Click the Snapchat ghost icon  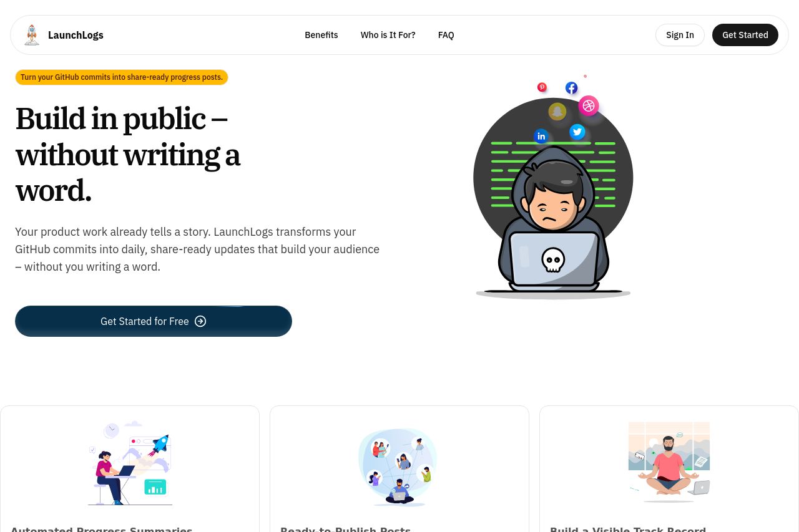[557, 112]
